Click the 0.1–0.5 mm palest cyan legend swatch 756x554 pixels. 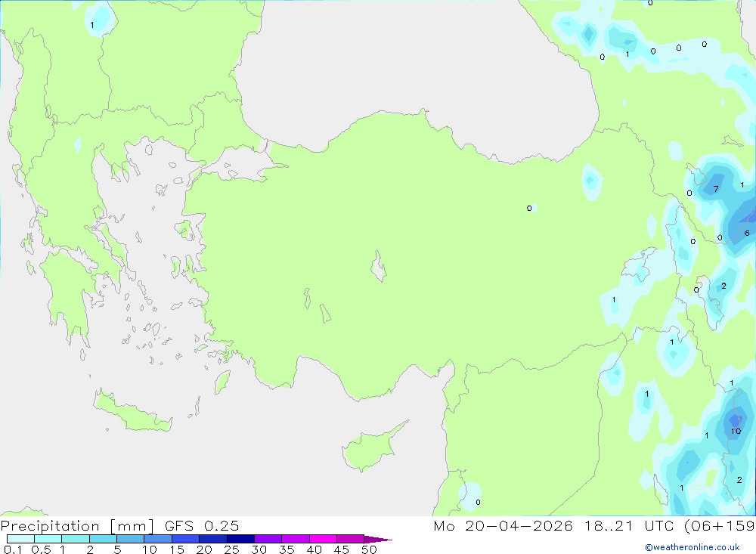(20, 539)
